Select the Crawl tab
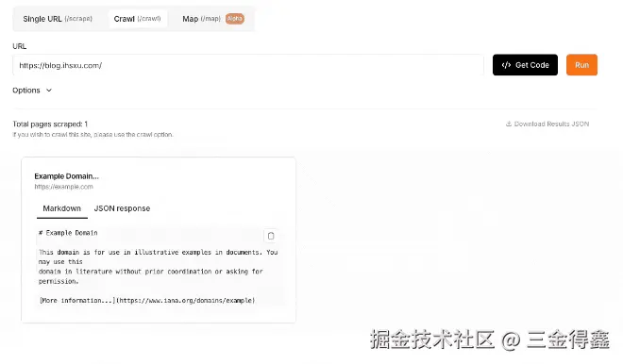Image resolution: width=623 pixels, height=364 pixels. click(x=138, y=19)
